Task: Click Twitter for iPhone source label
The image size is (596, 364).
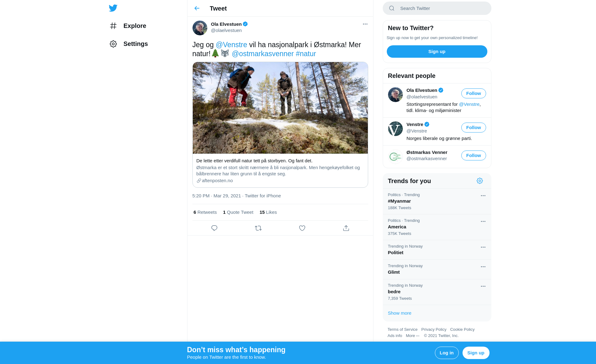Action: coord(263,196)
